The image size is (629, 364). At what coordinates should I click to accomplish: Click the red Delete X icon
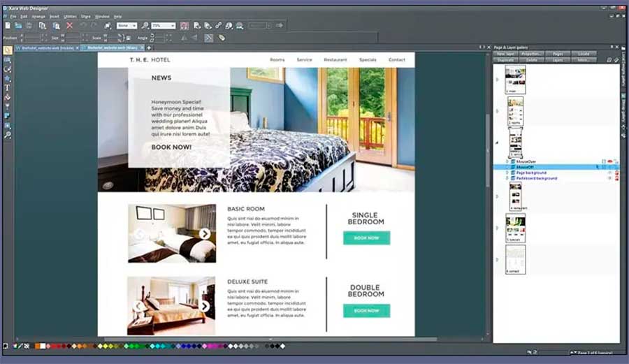click(69, 25)
